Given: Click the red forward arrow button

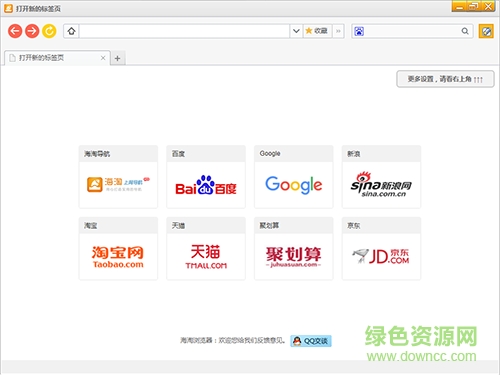Looking at the screenshot, I should pos(32,31).
